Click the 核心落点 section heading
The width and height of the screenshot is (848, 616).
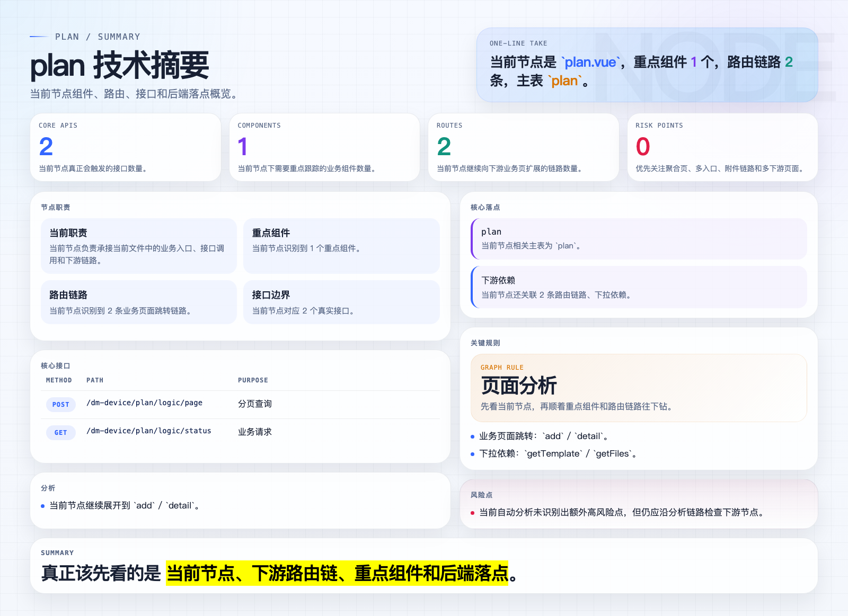tap(485, 208)
